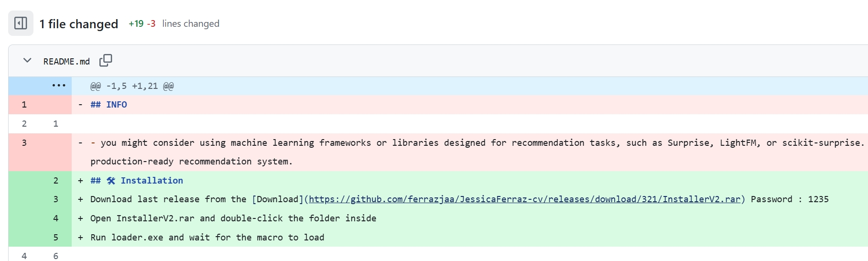Click the green +19 additions count
The image size is (868, 261).
click(136, 24)
